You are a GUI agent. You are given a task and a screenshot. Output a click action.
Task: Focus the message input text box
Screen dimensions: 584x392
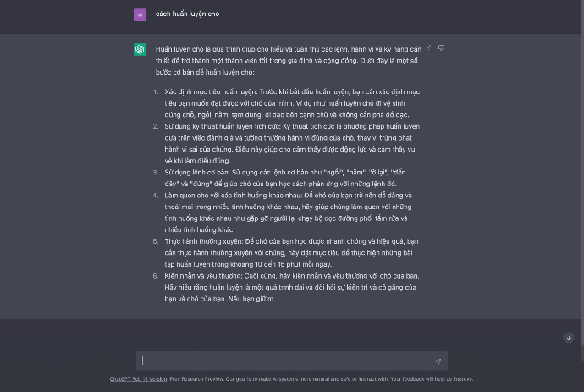288,361
